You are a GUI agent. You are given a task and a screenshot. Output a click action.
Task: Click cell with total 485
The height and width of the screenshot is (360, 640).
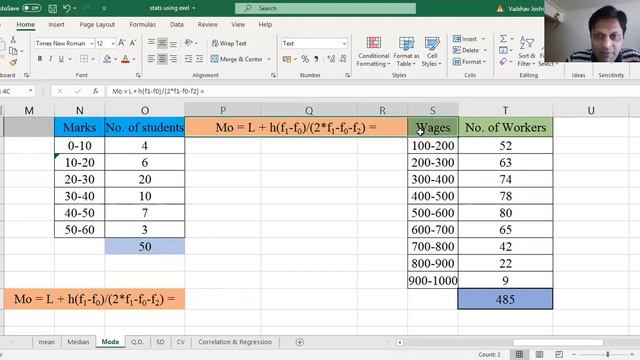pyautogui.click(x=505, y=299)
